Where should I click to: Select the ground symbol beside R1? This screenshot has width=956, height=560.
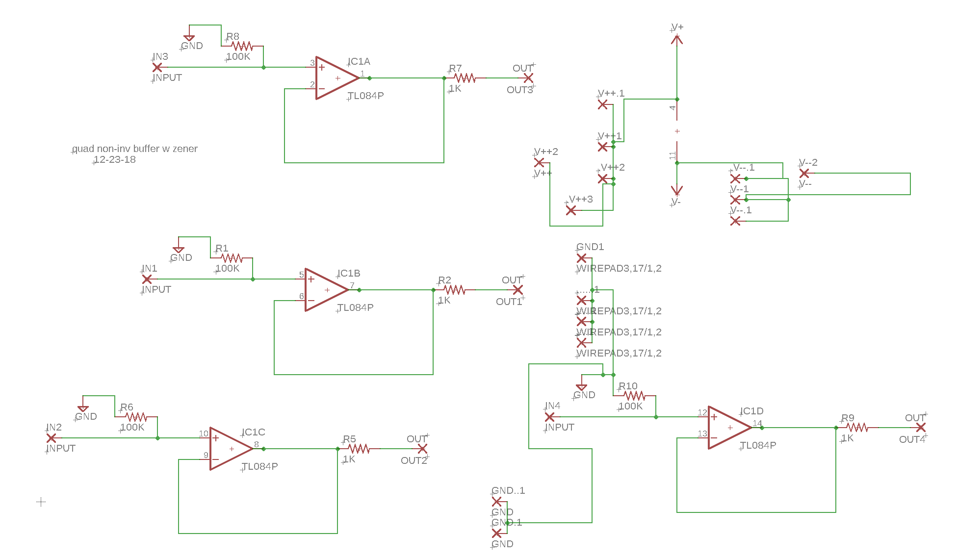[179, 249]
